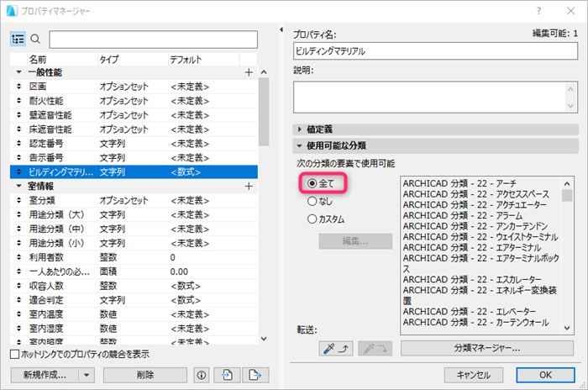The width and height of the screenshot is (588, 390).
Task: Click the プロパティ名 text field
Action: point(435,51)
